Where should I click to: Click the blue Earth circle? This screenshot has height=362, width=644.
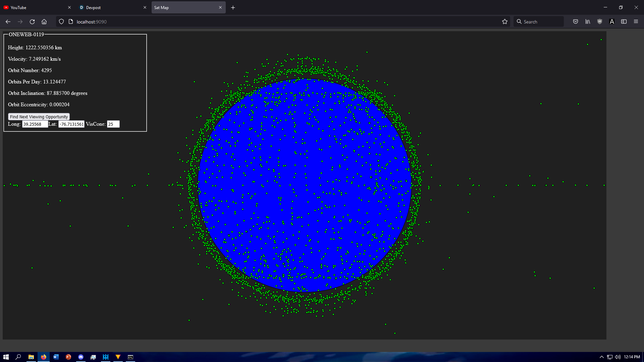click(304, 185)
